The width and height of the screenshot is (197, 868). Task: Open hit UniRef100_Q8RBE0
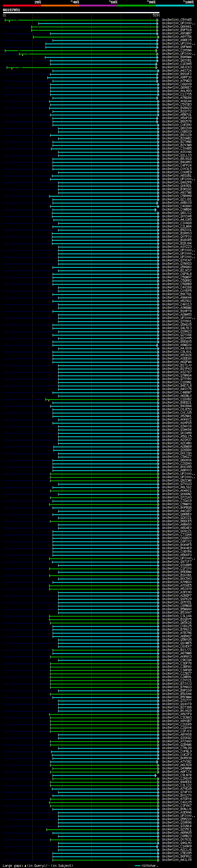pos(177,514)
